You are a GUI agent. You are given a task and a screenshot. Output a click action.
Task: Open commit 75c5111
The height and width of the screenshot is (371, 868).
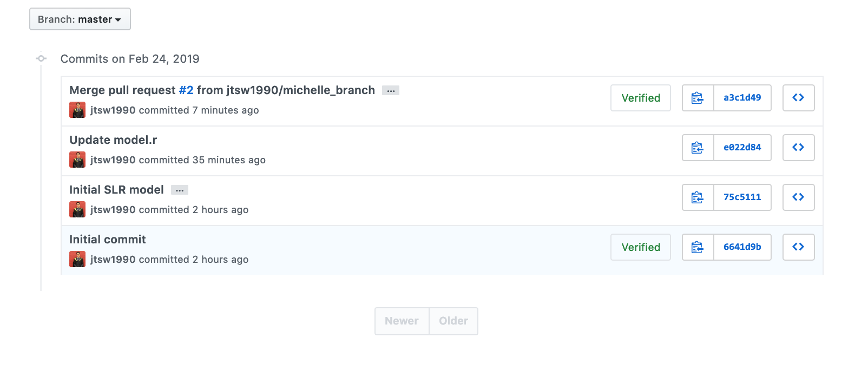(742, 197)
